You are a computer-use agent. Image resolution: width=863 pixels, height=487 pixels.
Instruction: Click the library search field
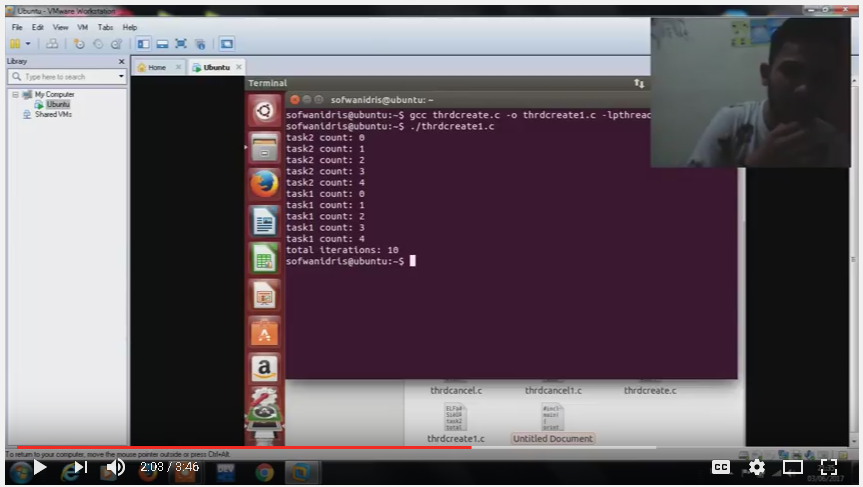coord(66,76)
